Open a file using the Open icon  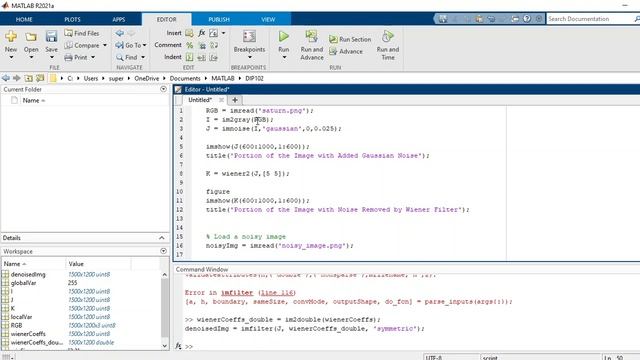[31, 37]
